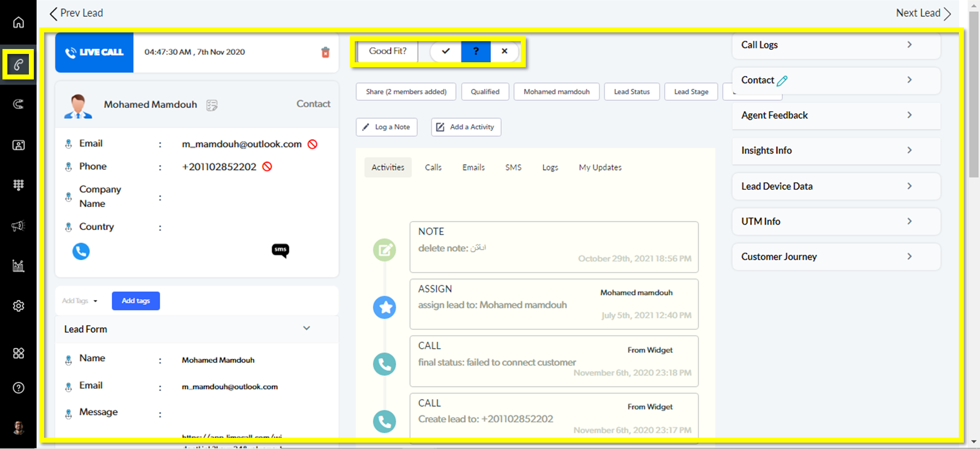
Task: Click the blue phone call icon under Country
Action: [x=81, y=251]
